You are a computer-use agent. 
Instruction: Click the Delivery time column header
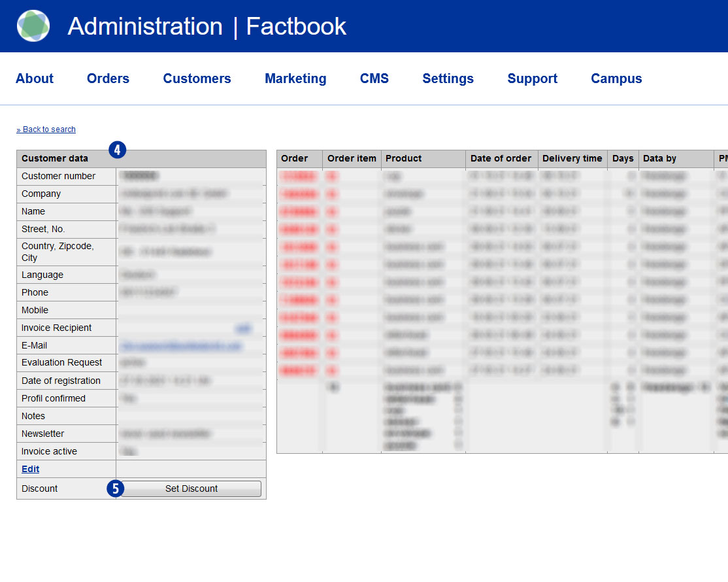click(x=572, y=158)
